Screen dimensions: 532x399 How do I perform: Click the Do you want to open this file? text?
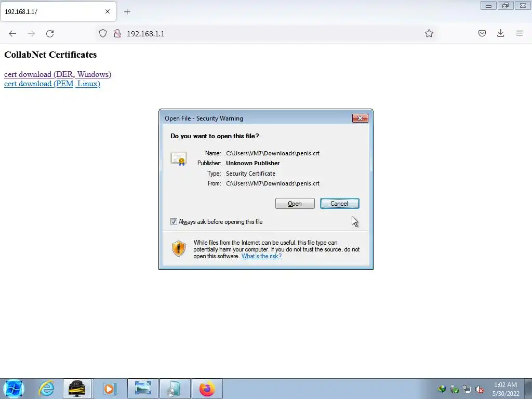215,136
